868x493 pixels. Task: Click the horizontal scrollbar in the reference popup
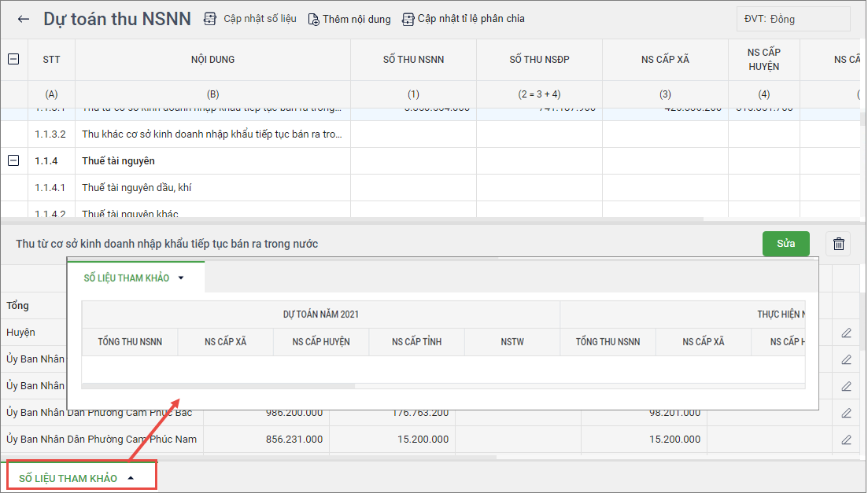point(218,386)
